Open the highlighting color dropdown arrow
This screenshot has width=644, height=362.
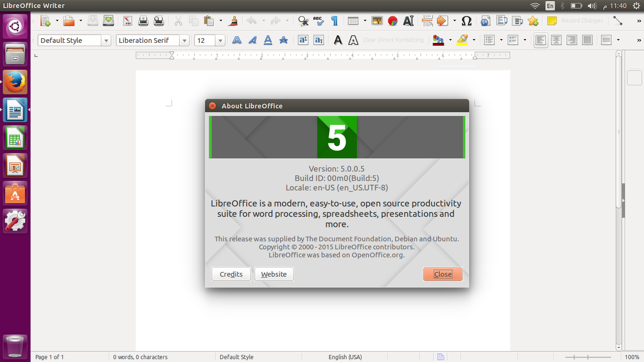[x=474, y=40]
